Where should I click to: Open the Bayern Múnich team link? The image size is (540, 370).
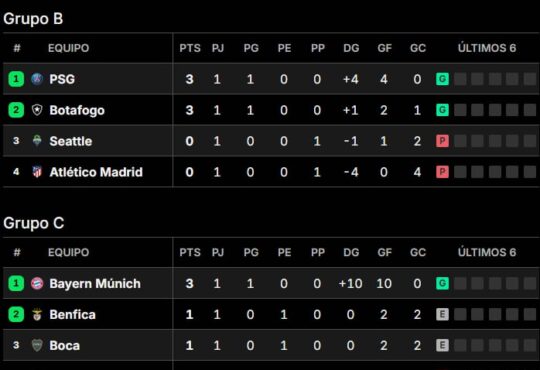[95, 284]
